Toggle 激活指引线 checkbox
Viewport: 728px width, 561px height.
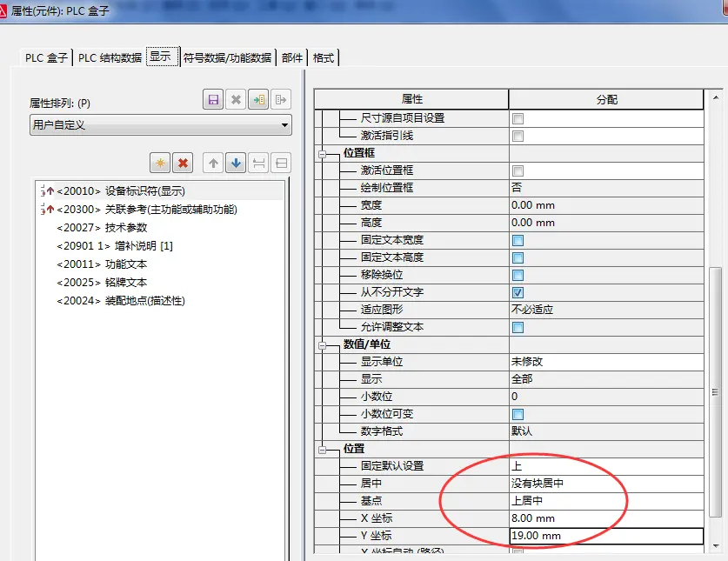point(518,136)
